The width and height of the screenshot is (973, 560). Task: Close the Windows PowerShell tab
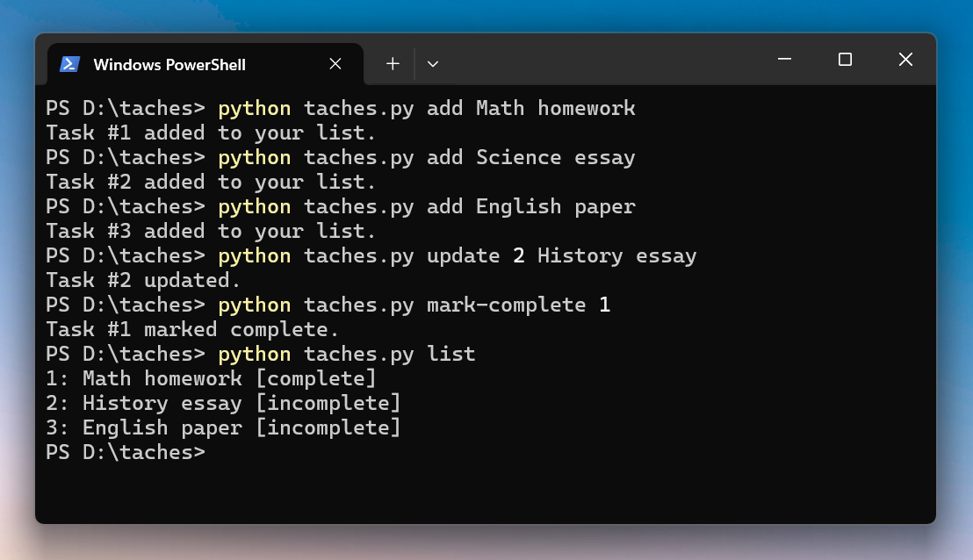pyautogui.click(x=335, y=64)
